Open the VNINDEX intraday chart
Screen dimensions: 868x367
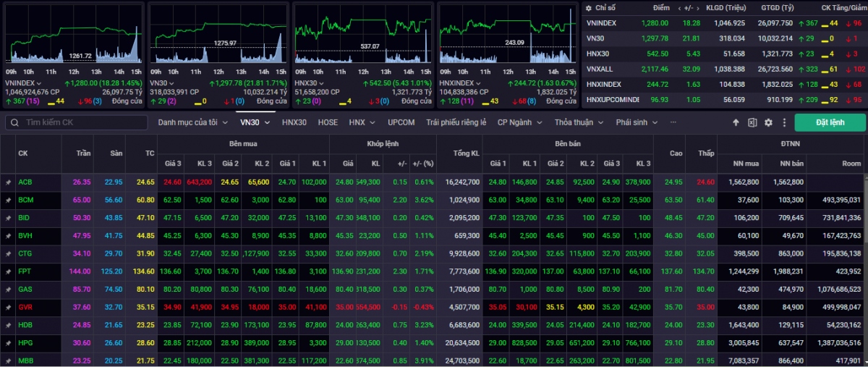pos(74,33)
